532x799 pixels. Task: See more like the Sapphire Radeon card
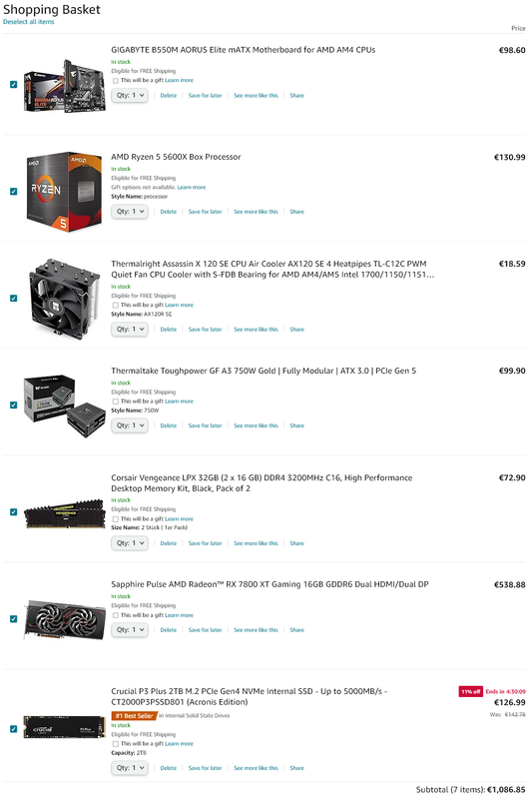257,630
